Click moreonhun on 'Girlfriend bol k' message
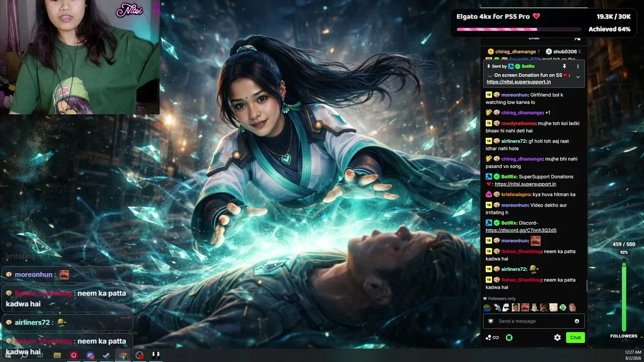 point(515,95)
